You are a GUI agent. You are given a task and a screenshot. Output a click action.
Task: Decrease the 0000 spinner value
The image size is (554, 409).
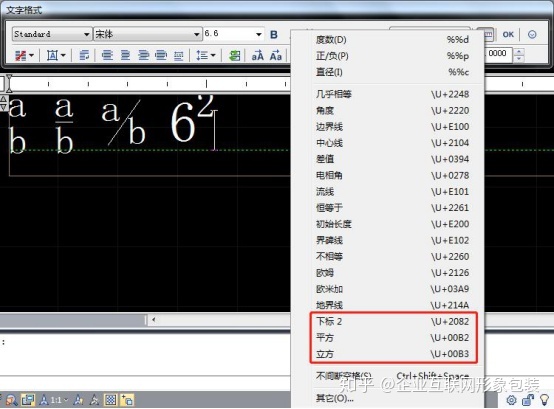(x=519, y=59)
